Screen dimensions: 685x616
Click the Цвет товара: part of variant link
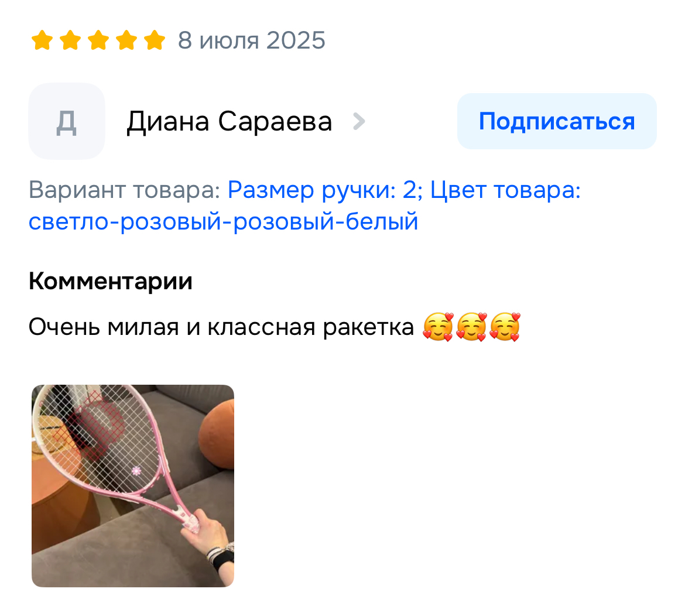click(505, 190)
